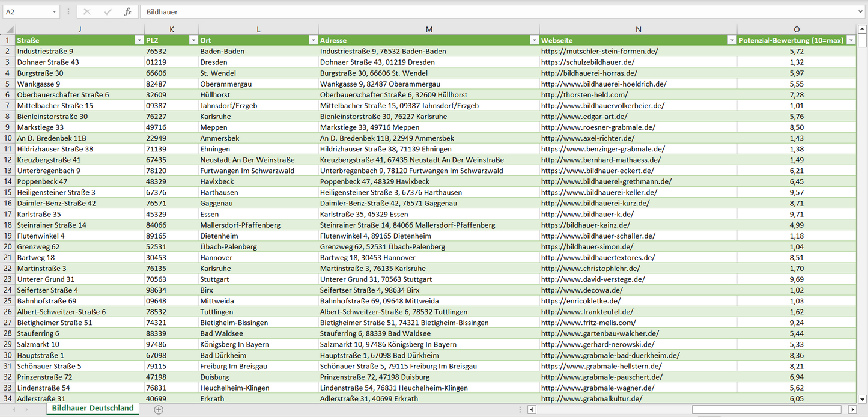Open the Straße column filter dropdown

pos(139,40)
